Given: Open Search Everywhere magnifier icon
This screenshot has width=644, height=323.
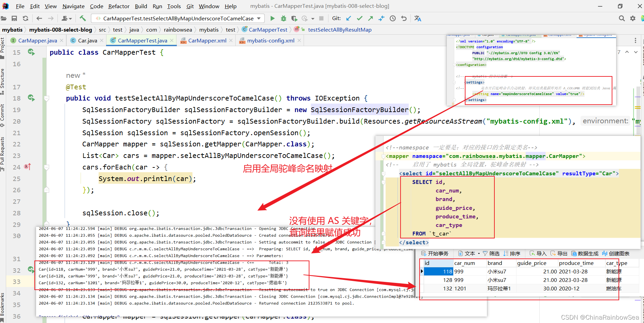Looking at the screenshot, I should [x=622, y=18].
